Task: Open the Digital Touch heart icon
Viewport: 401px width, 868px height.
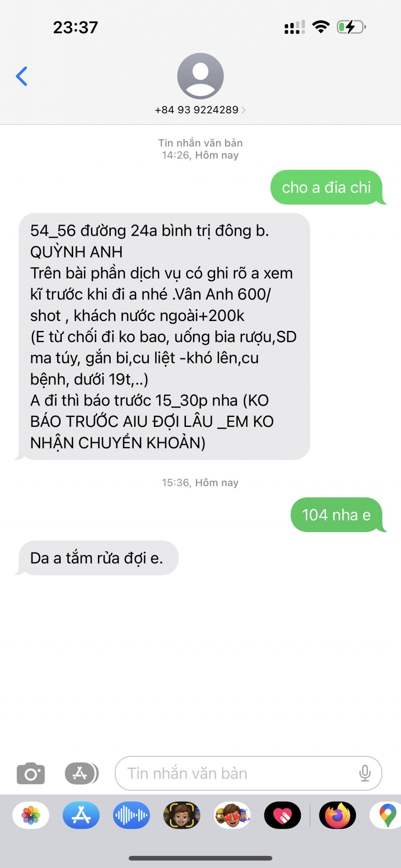Action: point(282,815)
